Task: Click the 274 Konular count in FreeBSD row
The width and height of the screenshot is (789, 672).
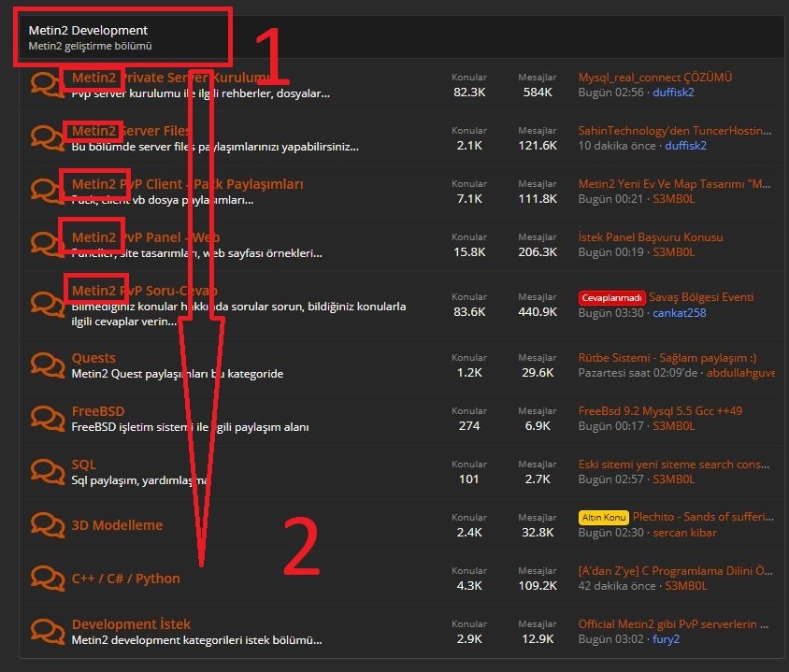Action: [x=469, y=426]
